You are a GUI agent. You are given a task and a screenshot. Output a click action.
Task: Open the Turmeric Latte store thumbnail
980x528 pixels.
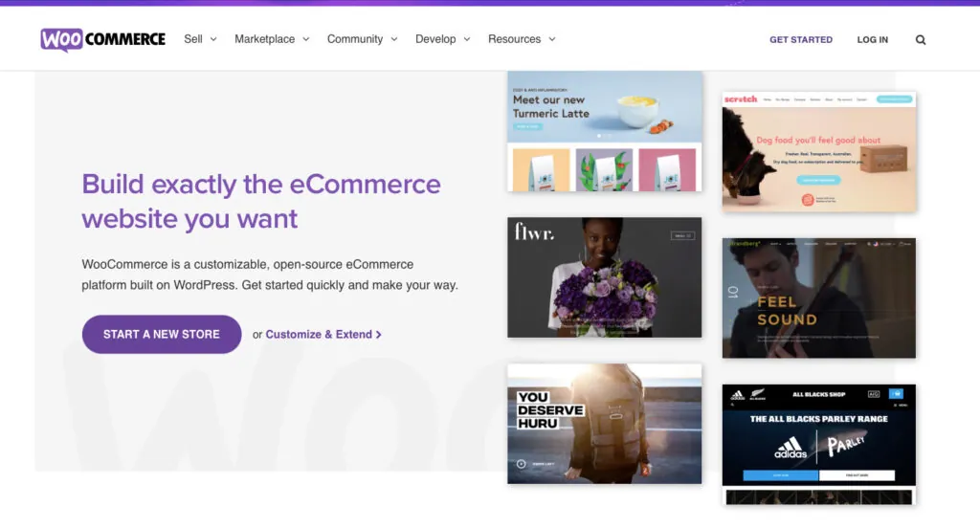605,131
